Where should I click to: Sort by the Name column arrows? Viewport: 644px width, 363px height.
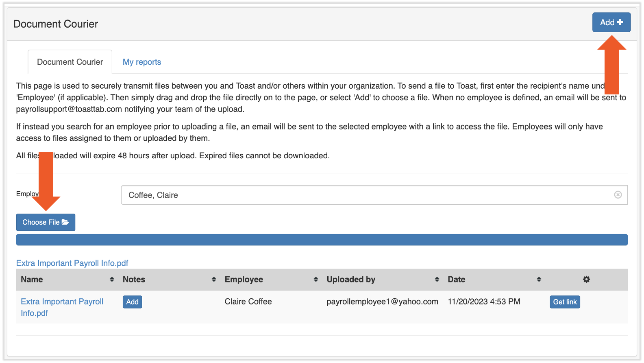point(112,280)
